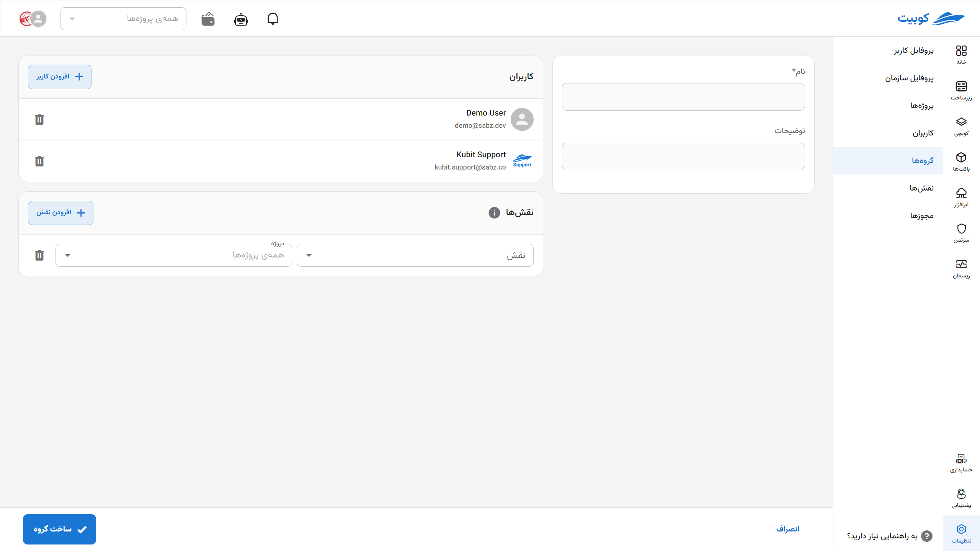This screenshot has width=980, height=551.
Task: Open the پروژه project dropdown
Action: coord(174,255)
